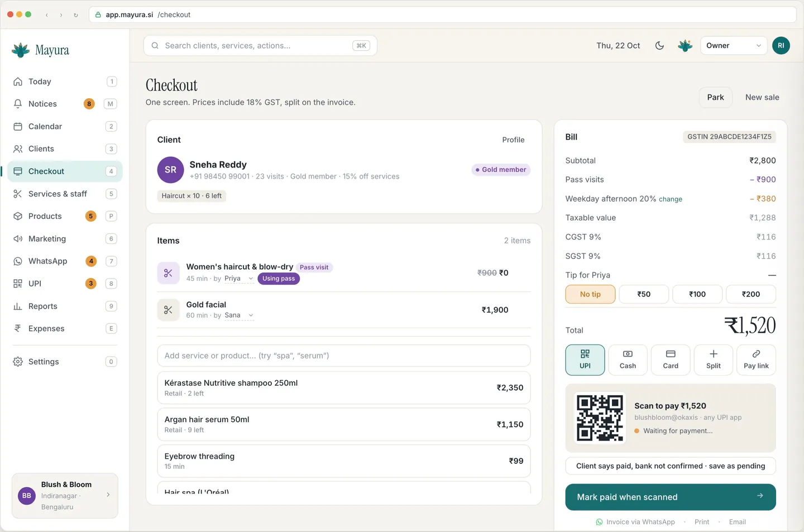The width and height of the screenshot is (804, 532).
Task: Select the ₹200 tip option
Action: (751, 294)
